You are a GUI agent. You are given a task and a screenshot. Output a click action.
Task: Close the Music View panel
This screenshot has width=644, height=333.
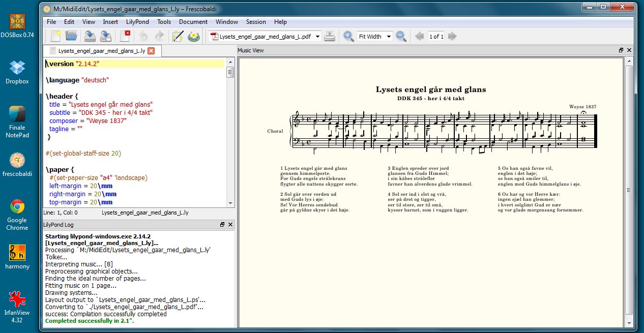point(629,50)
